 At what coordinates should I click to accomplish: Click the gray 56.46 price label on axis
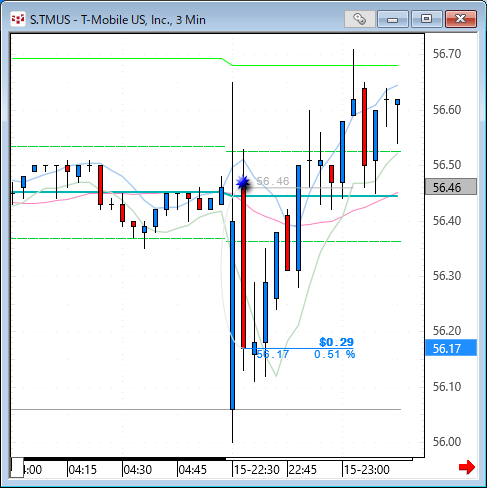pos(451,187)
